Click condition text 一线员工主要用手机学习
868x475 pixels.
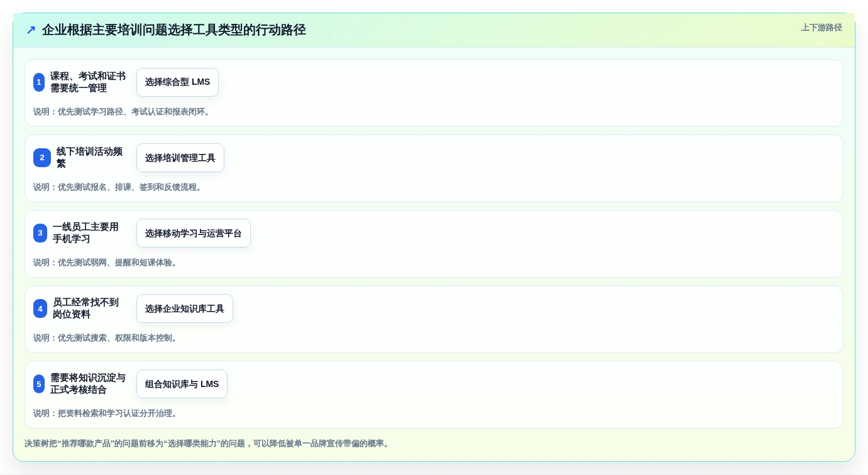tap(87, 233)
